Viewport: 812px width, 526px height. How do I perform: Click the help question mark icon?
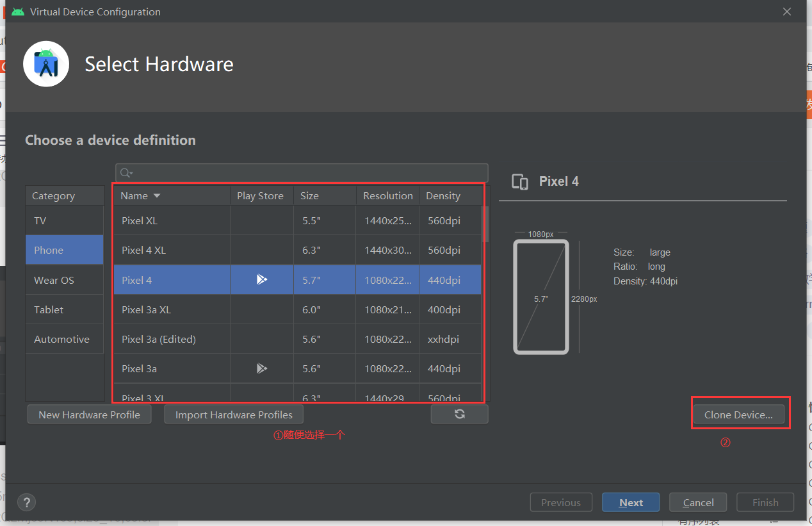pos(27,502)
